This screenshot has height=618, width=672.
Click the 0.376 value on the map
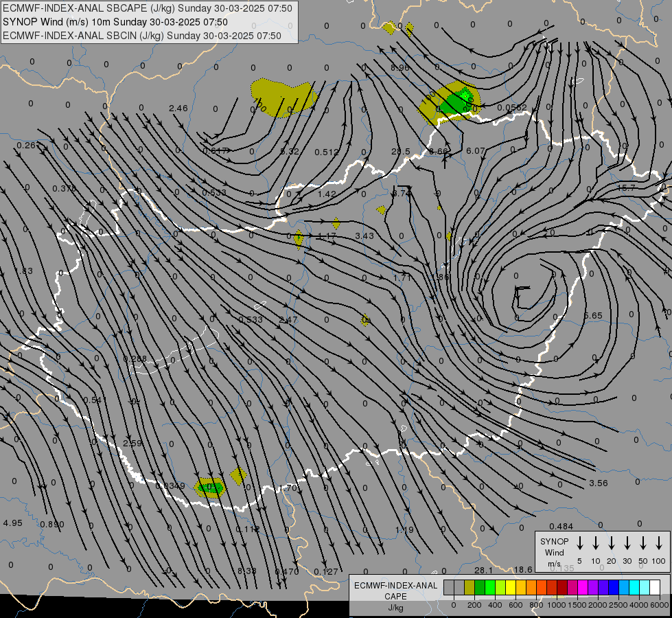pyautogui.click(x=65, y=188)
